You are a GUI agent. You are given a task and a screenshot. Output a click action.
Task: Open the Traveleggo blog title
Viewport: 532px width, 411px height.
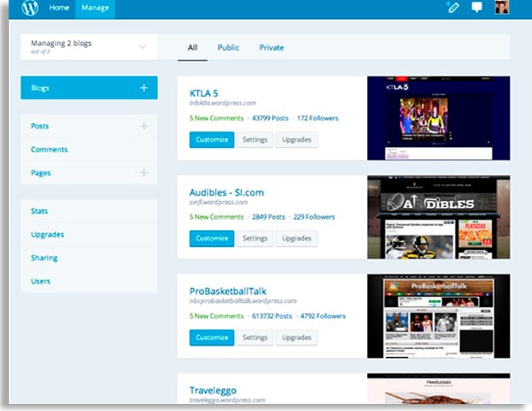[213, 391]
